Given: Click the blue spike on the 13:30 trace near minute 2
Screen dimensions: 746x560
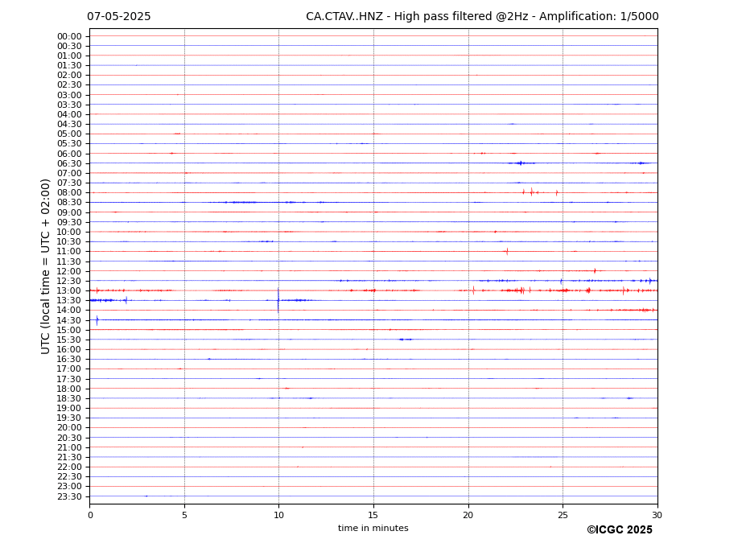Looking at the screenshot, I should 126,300.
